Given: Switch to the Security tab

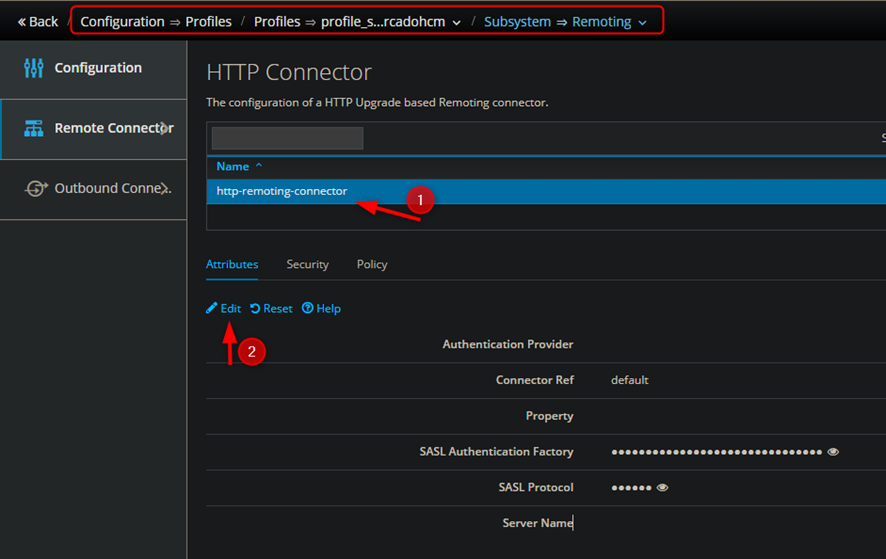Looking at the screenshot, I should point(307,264).
